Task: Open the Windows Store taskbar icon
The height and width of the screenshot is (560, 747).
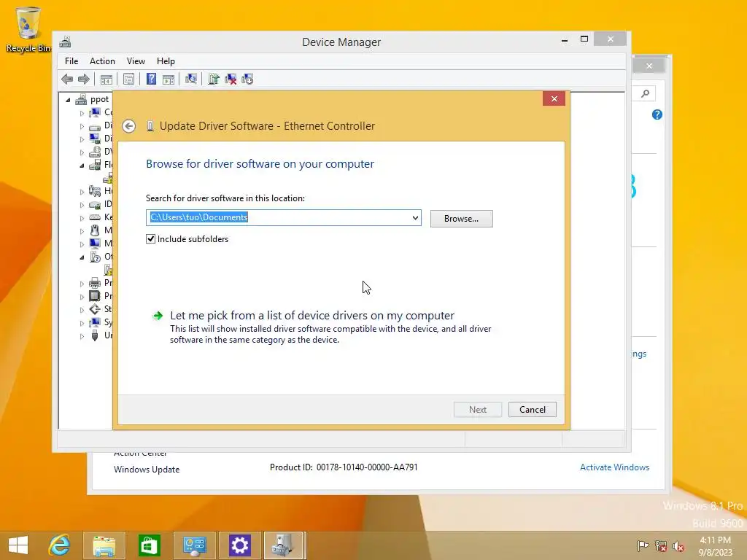Action: point(149,545)
